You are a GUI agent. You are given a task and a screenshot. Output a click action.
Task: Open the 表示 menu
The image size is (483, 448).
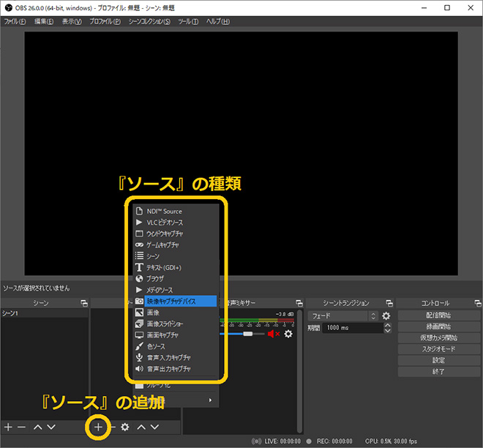[72, 21]
